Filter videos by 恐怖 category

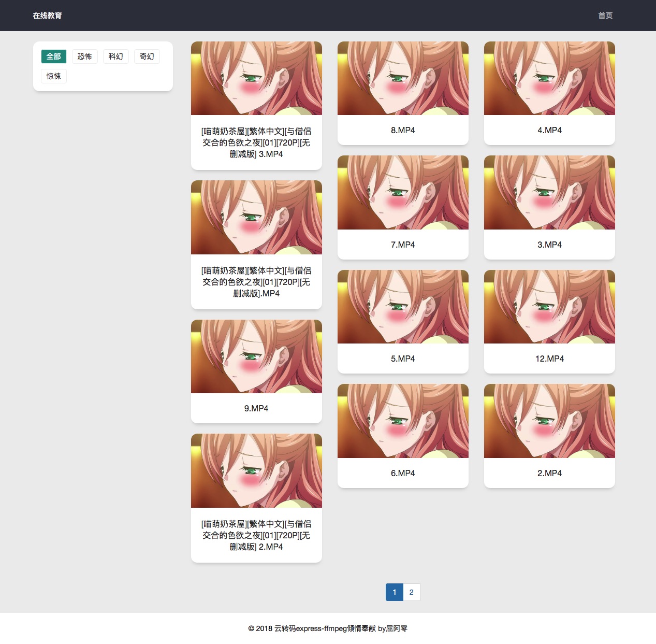(x=85, y=56)
